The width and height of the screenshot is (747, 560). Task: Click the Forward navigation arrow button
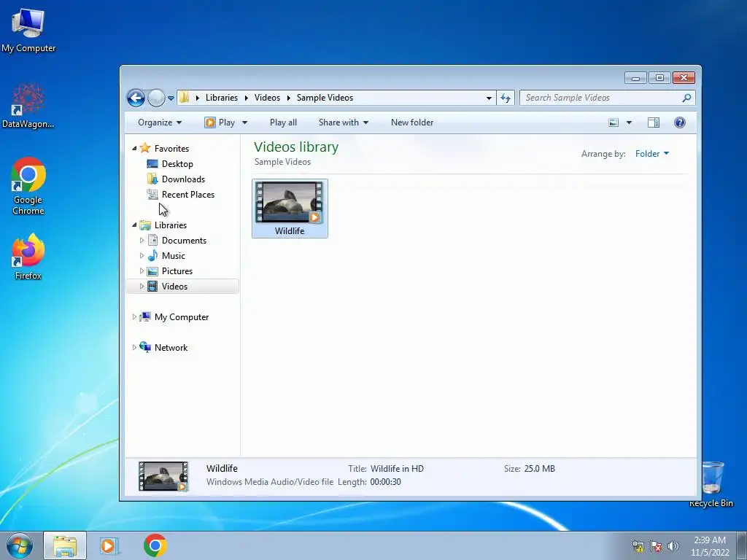pyautogui.click(x=156, y=98)
